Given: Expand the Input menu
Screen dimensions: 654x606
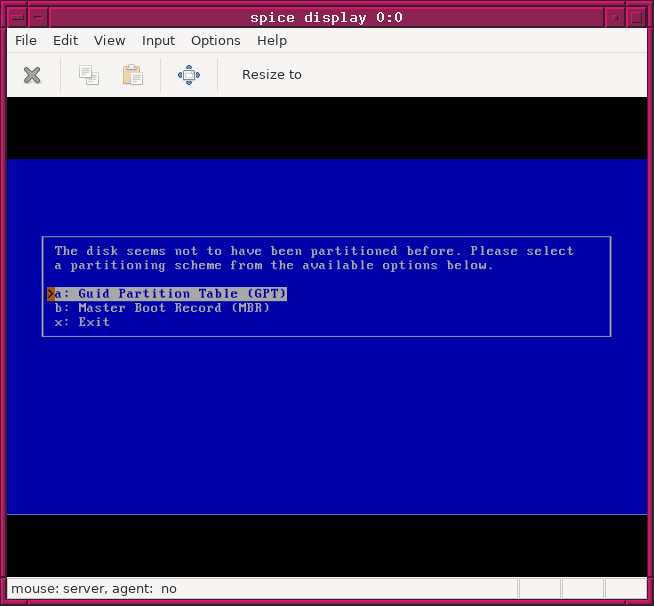Looking at the screenshot, I should tap(158, 41).
